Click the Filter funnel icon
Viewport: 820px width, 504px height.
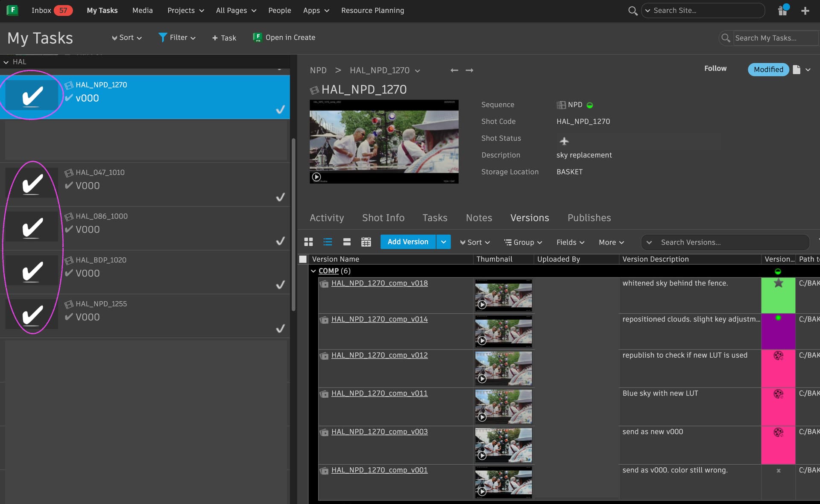pos(162,38)
